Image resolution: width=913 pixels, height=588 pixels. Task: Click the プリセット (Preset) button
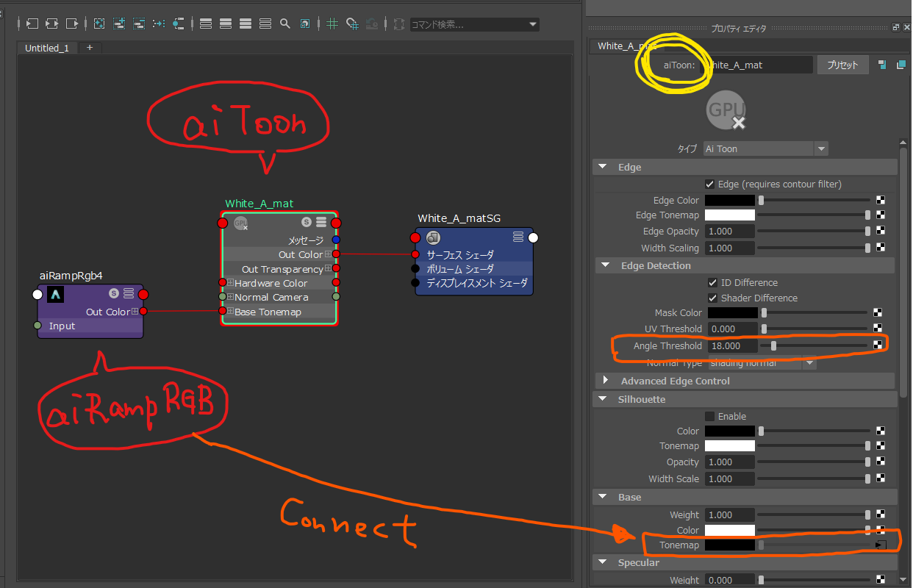842,65
